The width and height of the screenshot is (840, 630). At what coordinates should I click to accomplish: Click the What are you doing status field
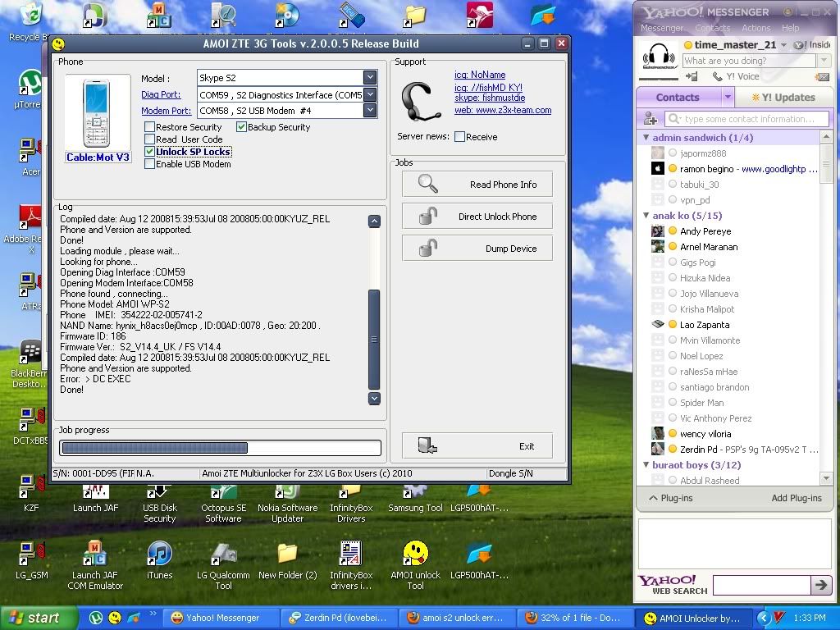[x=750, y=61]
